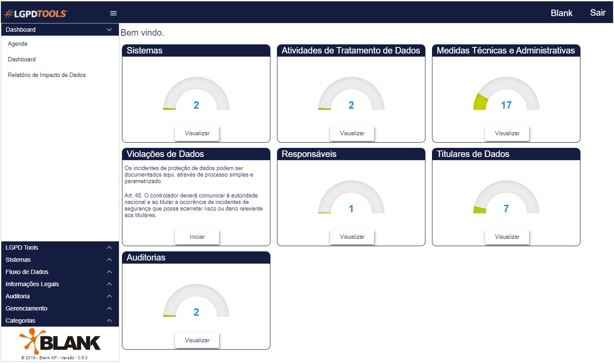Viewport: 614px width, 364px height.
Task: Select the Categorias sidebar section
Action: coord(60,321)
